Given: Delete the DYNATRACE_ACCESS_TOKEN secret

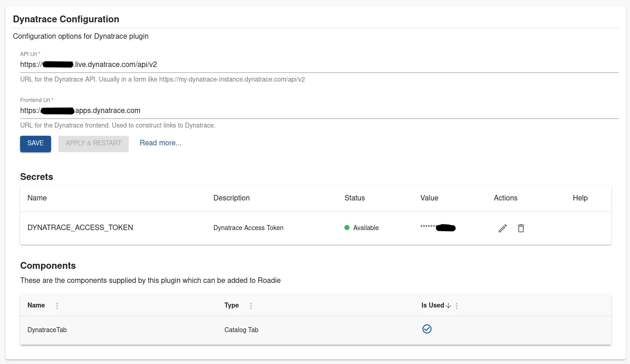Looking at the screenshot, I should pyautogui.click(x=521, y=228).
